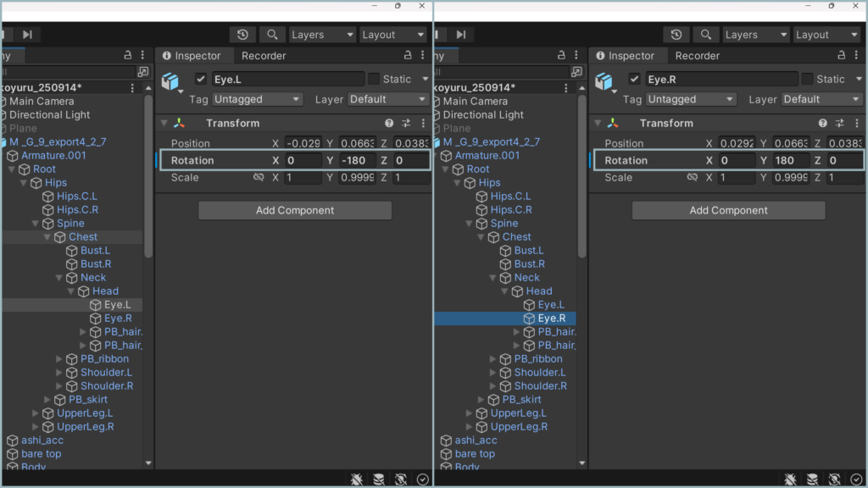Disable the active checkbox next to Eye.L
Screen dimensions: 868x488
201,79
